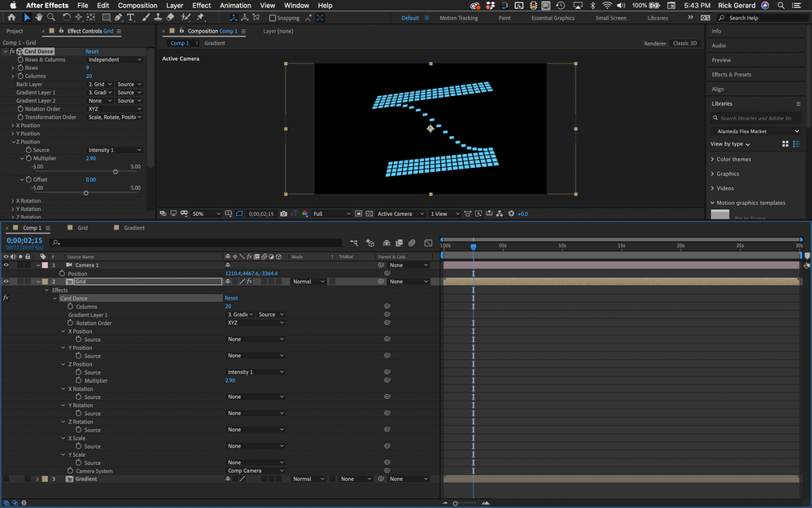Click the Z Position Multiplier slider handle
The height and width of the screenshot is (508, 812).
click(x=115, y=172)
